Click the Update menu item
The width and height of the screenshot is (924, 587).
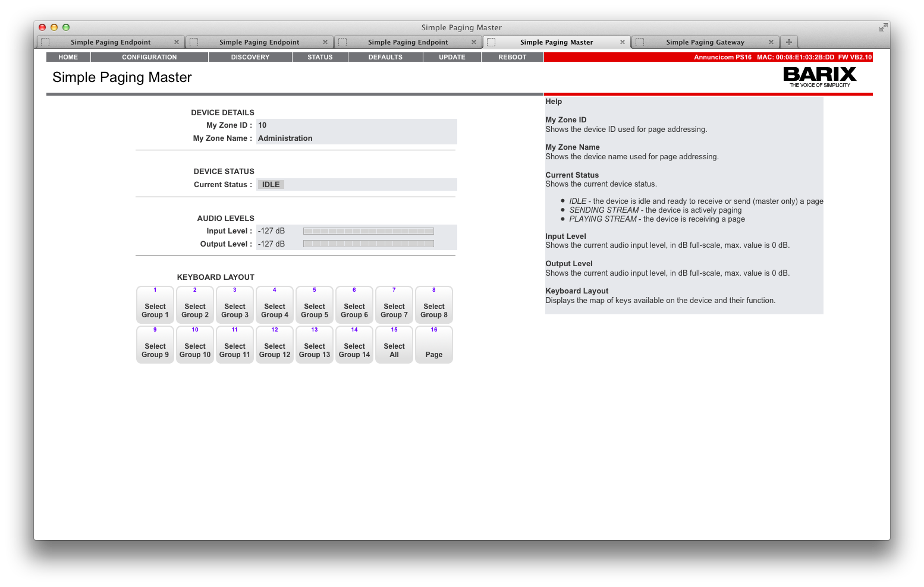tap(452, 57)
